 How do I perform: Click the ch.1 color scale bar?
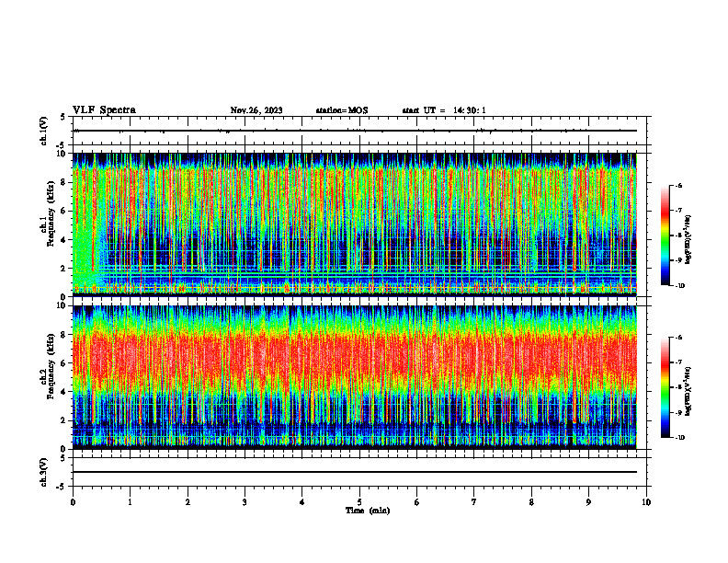(665, 236)
